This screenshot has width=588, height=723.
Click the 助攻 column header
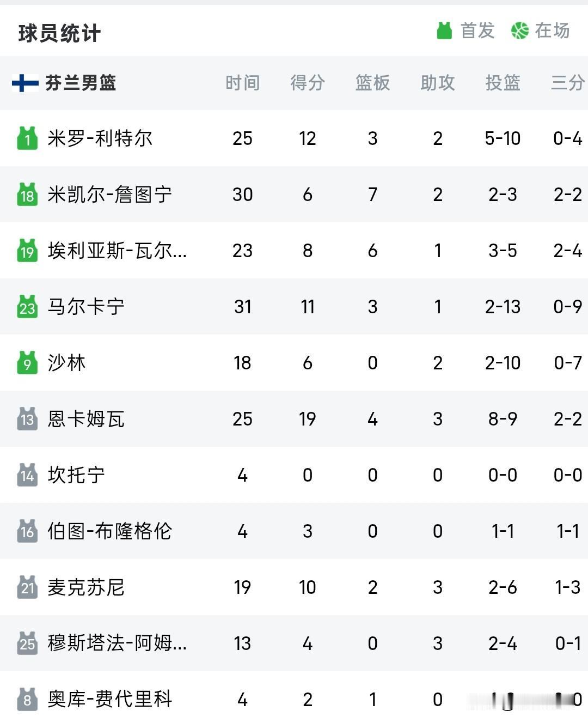(x=438, y=83)
